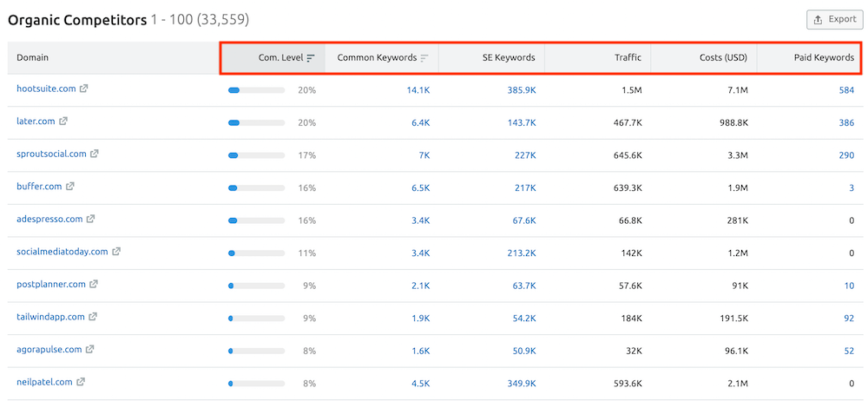Click external link icon next to buffer.com
Viewport: 868px width, 401px height.
[x=70, y=187]
